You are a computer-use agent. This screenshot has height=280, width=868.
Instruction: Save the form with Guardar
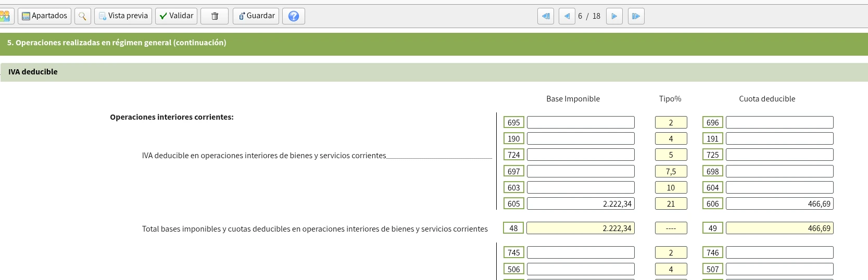tap(256, 16)
